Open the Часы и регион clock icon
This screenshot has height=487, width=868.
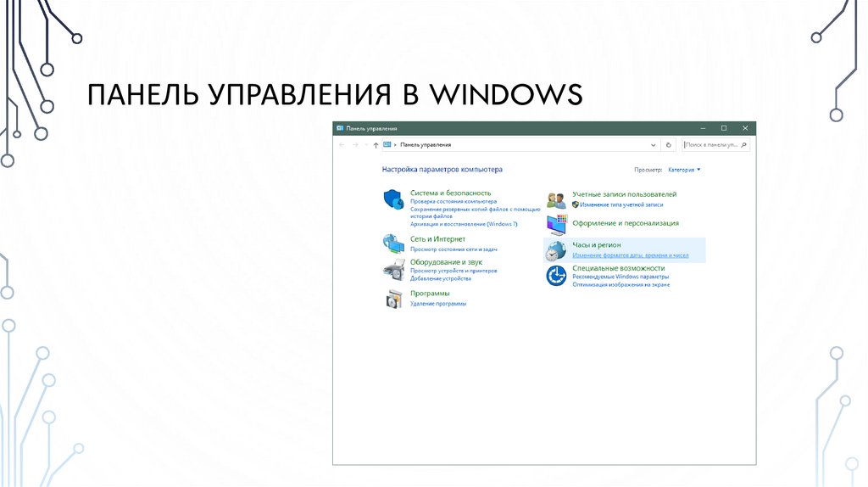coord(556,250)
